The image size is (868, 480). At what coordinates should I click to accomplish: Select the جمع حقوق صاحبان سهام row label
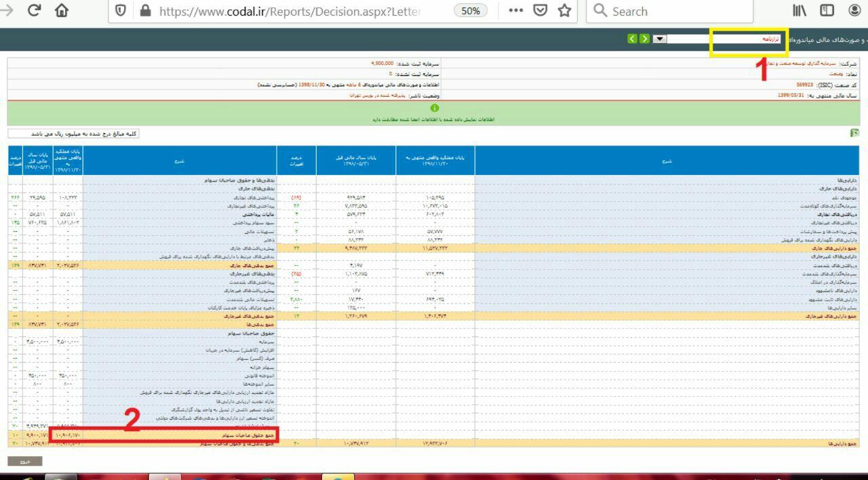247,435
